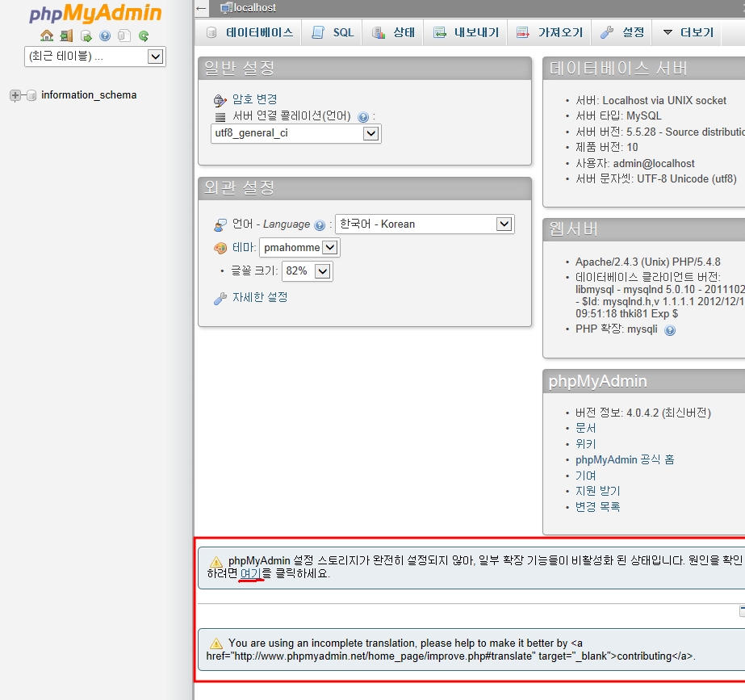Log out using the door exit icon

tap(66, 36)
